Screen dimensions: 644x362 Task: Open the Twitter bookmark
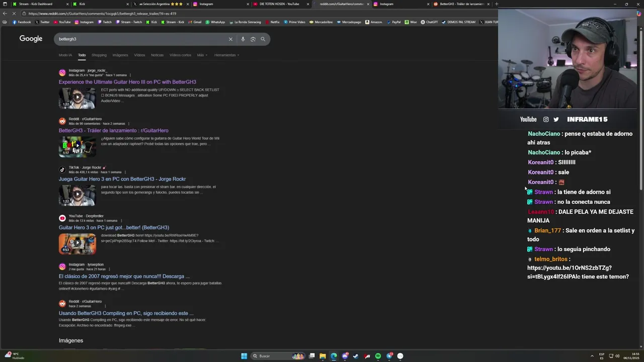click(x=42, y=22)
